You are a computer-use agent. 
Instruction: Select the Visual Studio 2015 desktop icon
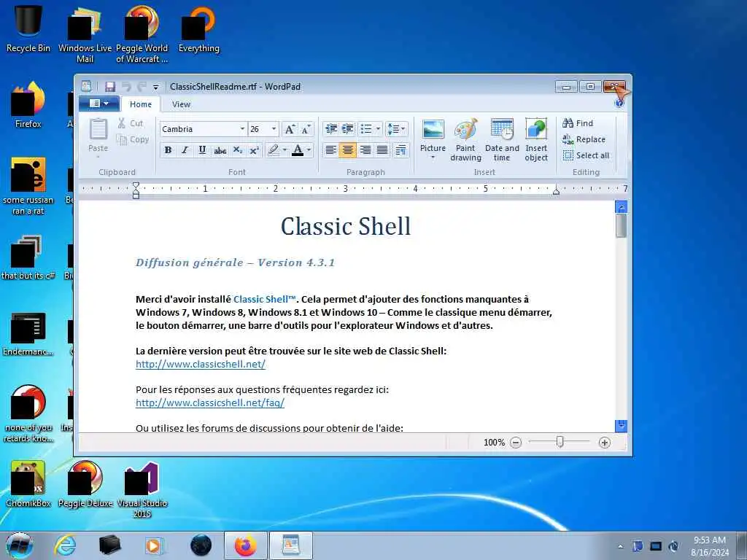coord(142,490)
